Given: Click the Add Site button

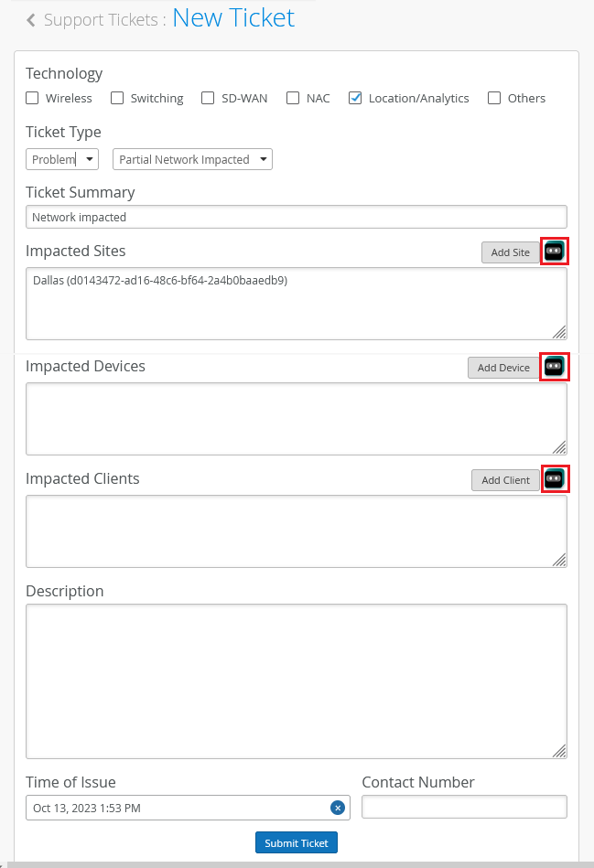Looking at the screenshot, I should [x=510, y=252].
